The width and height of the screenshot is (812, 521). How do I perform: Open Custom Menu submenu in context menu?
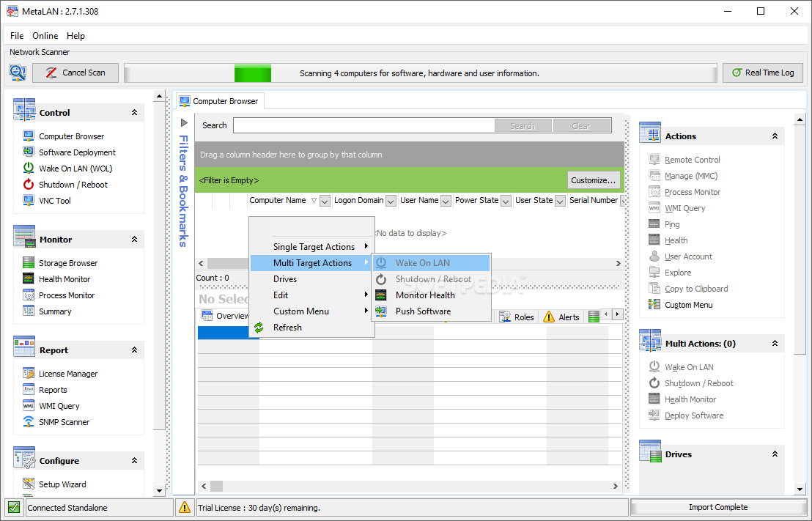pyautogui.click(x=311, y=311)
